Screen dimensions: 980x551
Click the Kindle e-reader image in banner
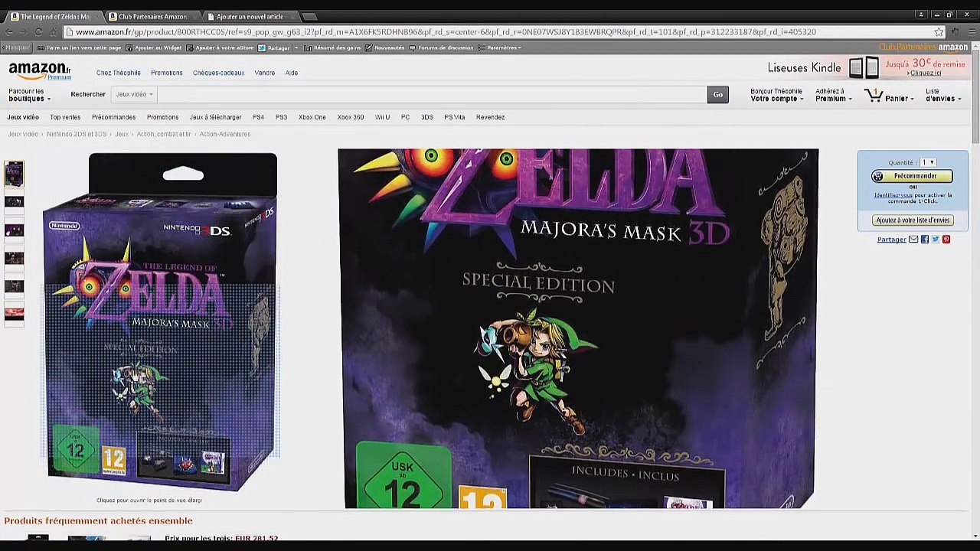[x=864, y=68]
